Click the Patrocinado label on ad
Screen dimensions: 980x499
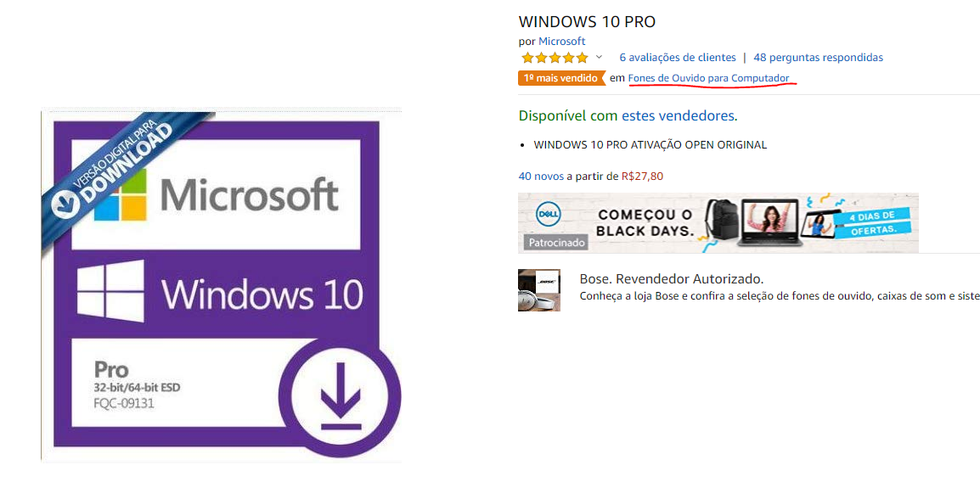pyautogui.click(x=554, y=243)
